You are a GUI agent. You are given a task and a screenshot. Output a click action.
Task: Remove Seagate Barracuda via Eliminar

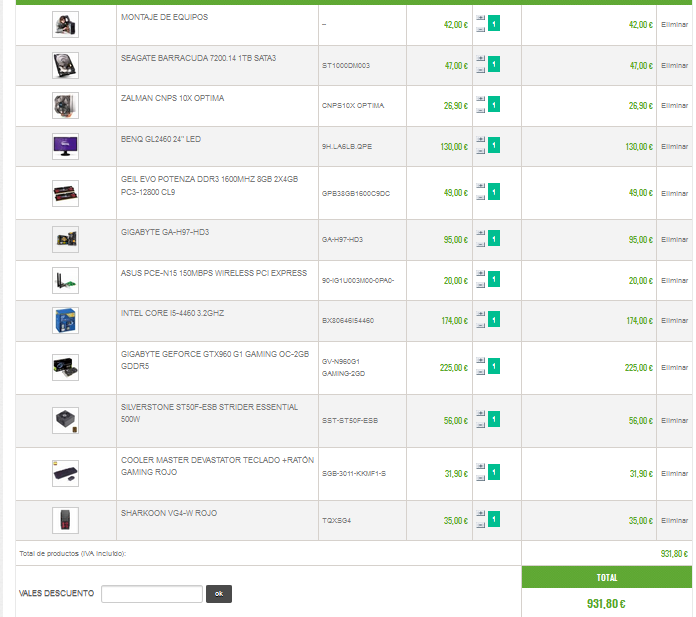(x=674, y=65)
